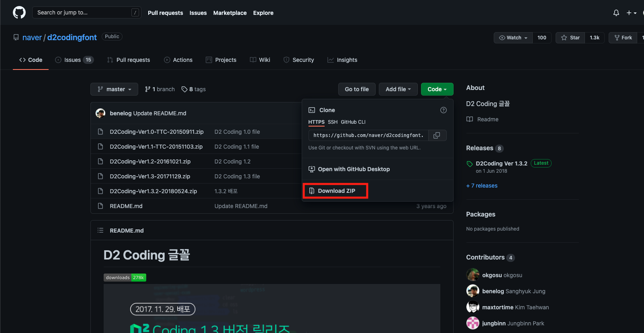The height and width of the screenshot is (333, 644).
Task: Open the d2codingfont repository link
Action: pyautogui.click(x=72, y=37)
